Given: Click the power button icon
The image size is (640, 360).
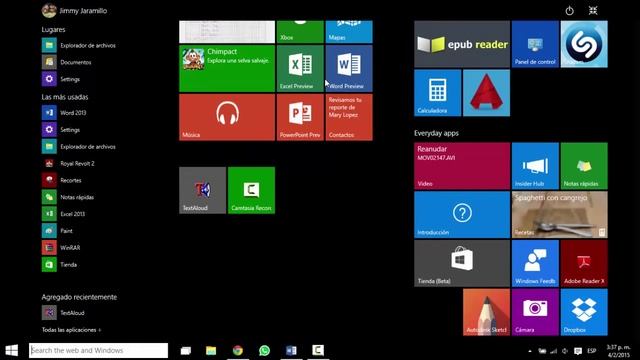Looking at the screenshot, I should coord(569,11).
